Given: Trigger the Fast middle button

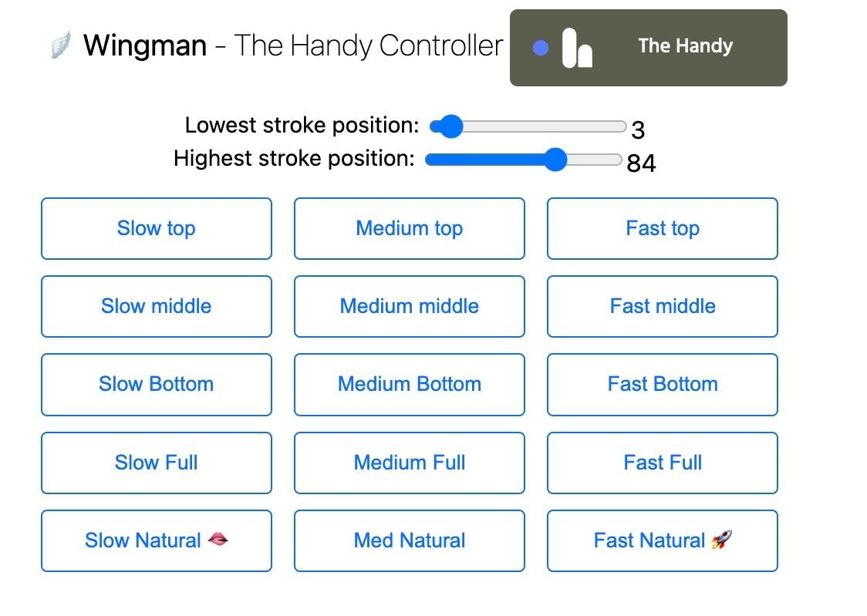Looking at the screenshot, I should coord(663,306).
